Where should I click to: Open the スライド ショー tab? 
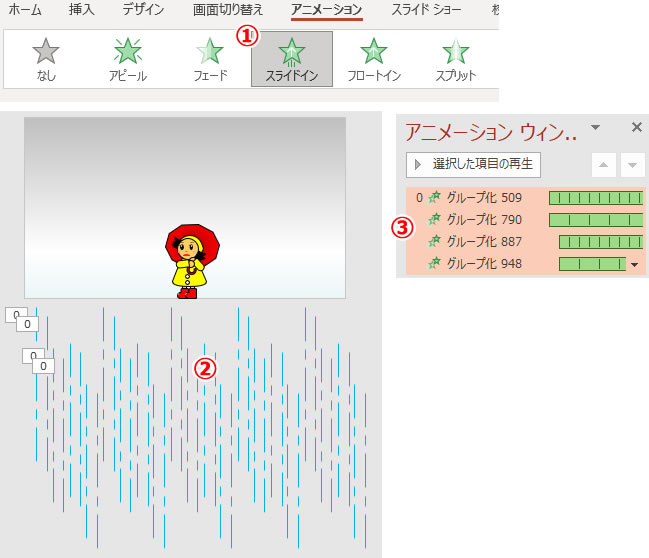coord(421,11)
